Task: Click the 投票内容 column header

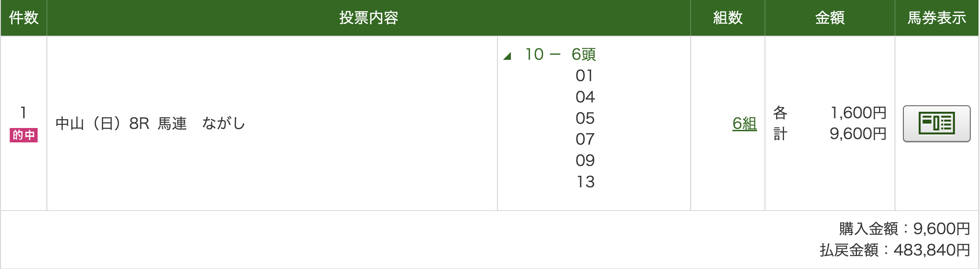Action: (368, 18)
